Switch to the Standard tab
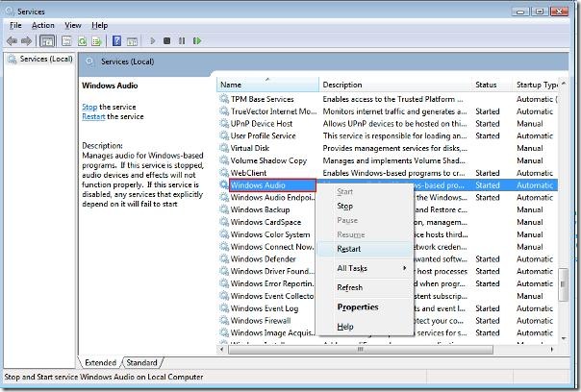Screen dimensions: 581x392 tap(142, 362)
